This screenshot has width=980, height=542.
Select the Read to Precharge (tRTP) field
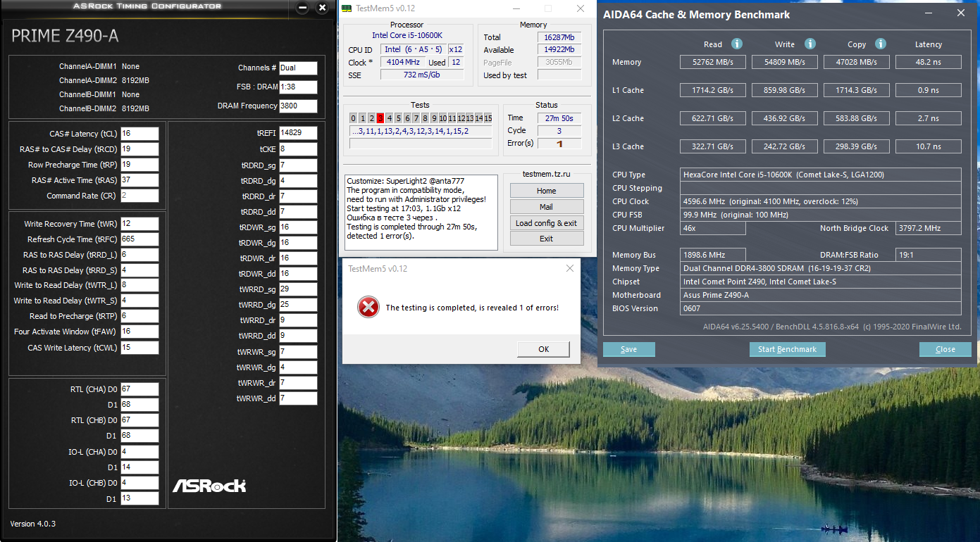tap(139, 316)
